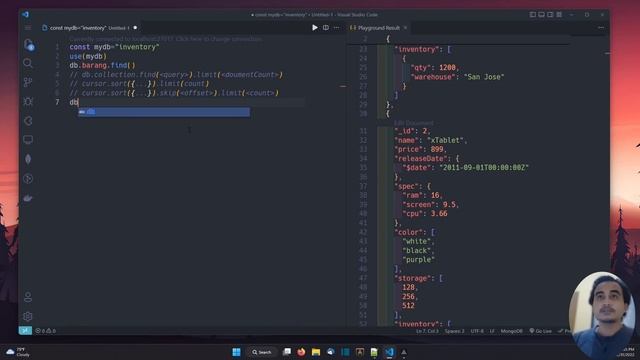The image size is (640, 360).
Task: Open More Actions menu of the Playground Result group
Action: click(x=601, y=28)
